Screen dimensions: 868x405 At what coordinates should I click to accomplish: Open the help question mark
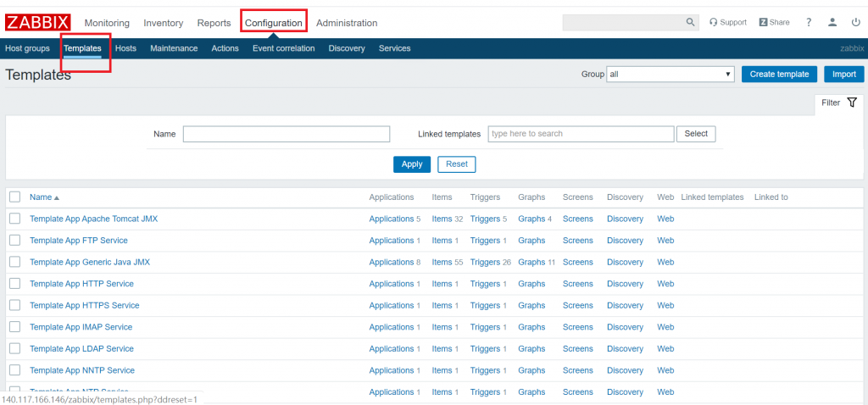[x=809, y=22]
